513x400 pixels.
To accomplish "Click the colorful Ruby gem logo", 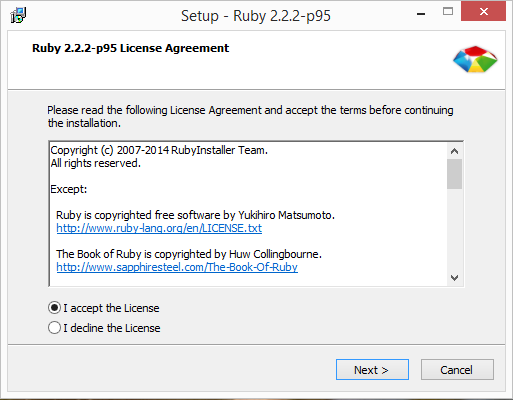I will (x=475, y=59).
